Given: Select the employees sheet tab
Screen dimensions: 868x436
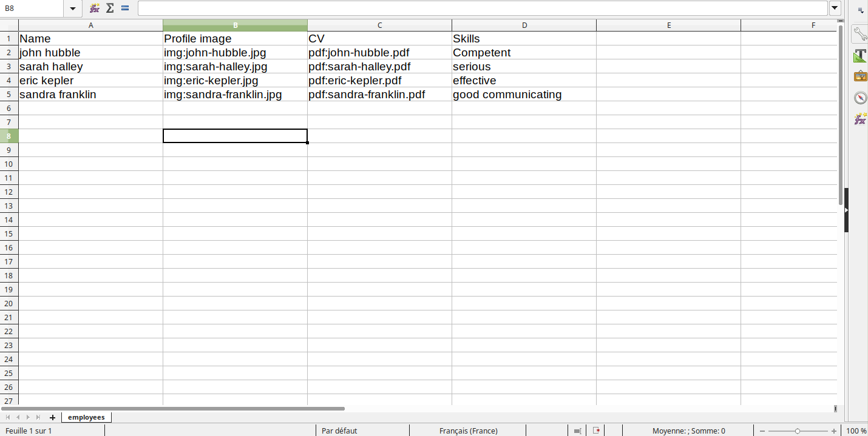Looking at the screenshot, I should click(86, 417).
